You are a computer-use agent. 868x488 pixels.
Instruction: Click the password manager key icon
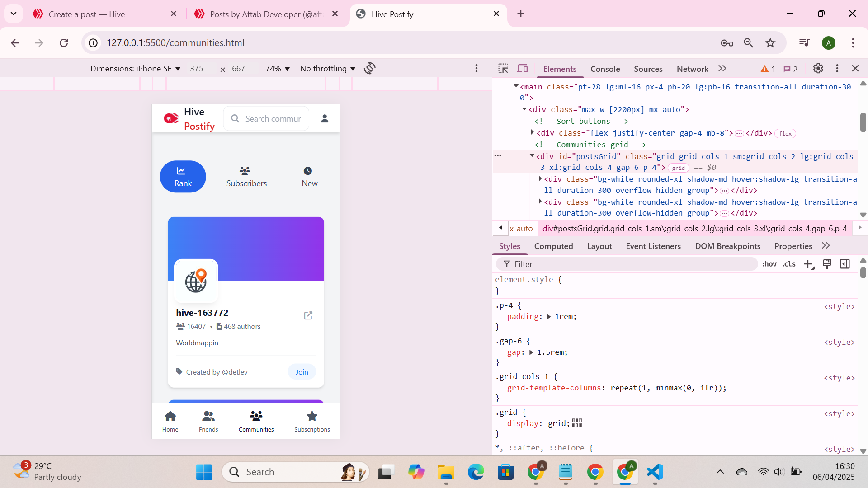pyautogui.click(x=727, y=43)
